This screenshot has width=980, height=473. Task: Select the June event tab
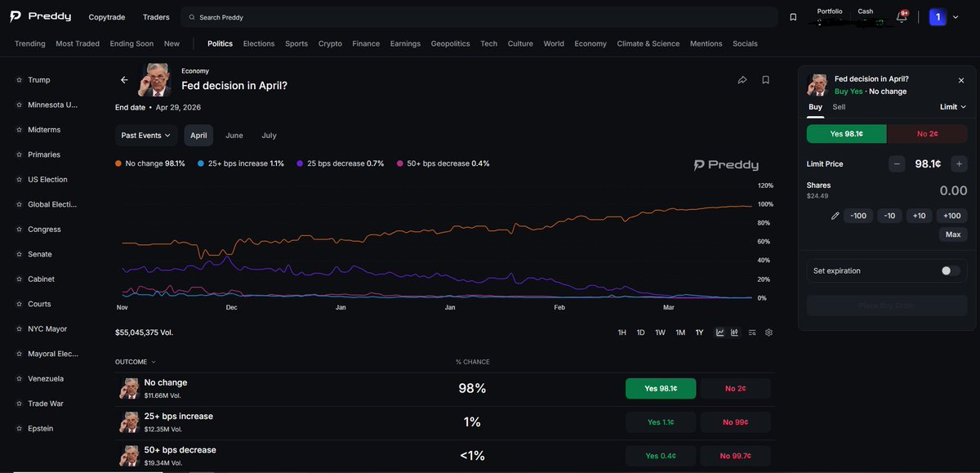coord(234,136)
